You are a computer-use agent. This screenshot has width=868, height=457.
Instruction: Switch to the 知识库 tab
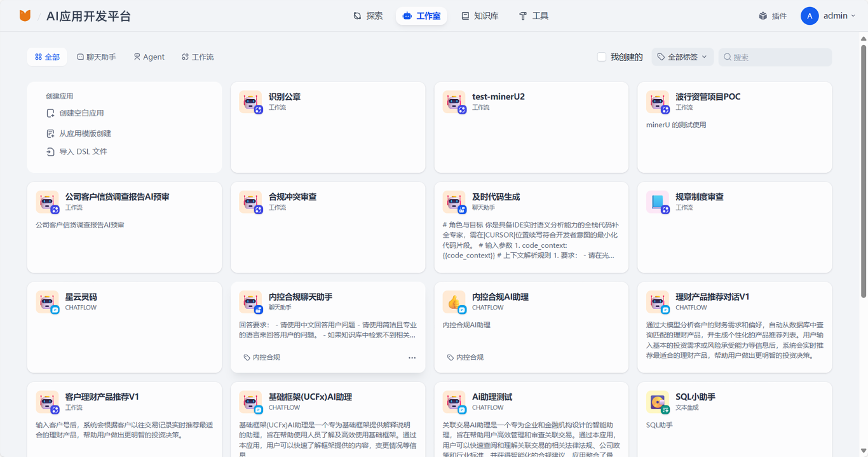point(480,16)
